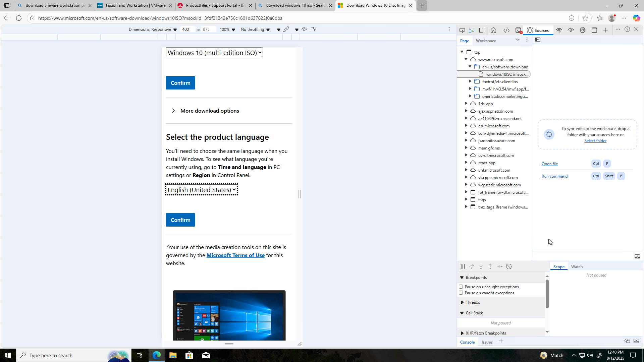Open Microsoft Store from the taskbar
The width and height of the screenshot is (644, 362).
[190, 355]
